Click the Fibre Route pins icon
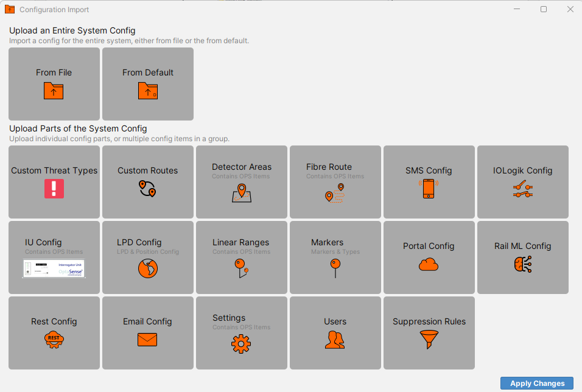 click(335, 193)
